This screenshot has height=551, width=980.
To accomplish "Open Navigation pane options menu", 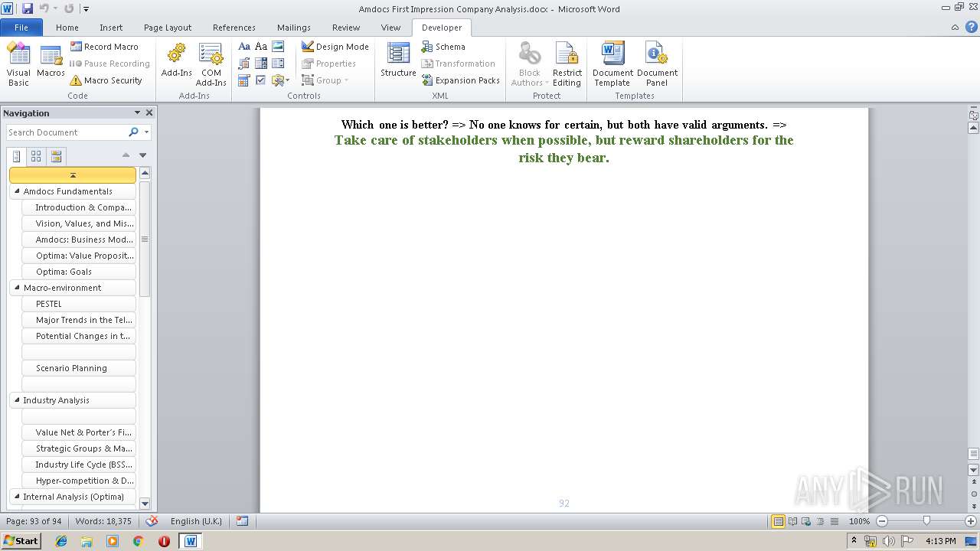I will (137, 112).
